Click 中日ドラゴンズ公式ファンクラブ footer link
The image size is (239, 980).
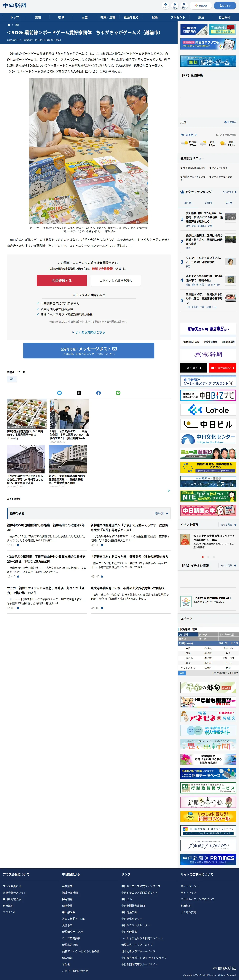pyautogui.click(x=141, y=886)
